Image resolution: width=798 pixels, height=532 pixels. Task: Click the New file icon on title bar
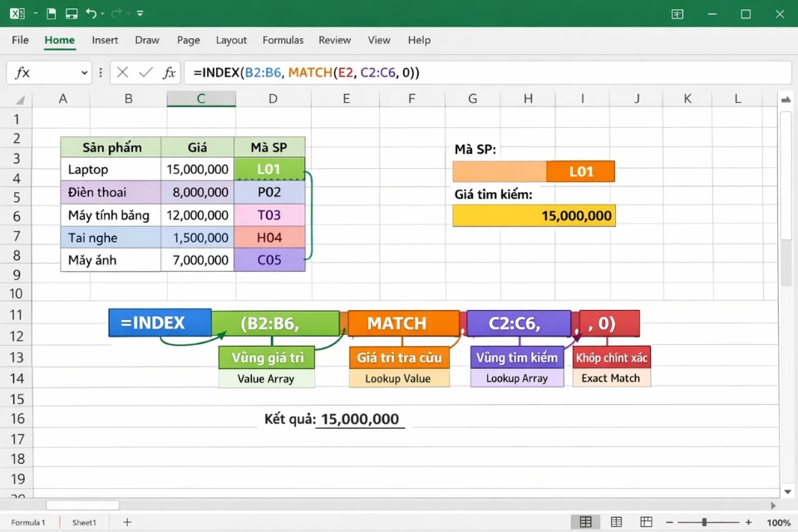[x=52, y=13]
